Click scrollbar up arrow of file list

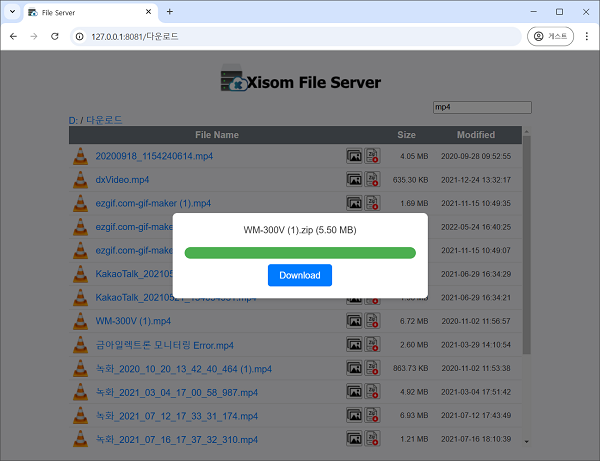pos(527,132)
